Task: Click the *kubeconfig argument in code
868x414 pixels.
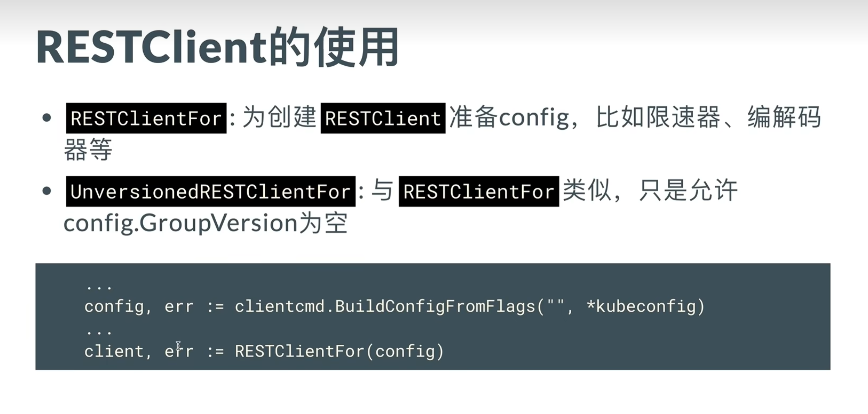Action: click(641, 306)
